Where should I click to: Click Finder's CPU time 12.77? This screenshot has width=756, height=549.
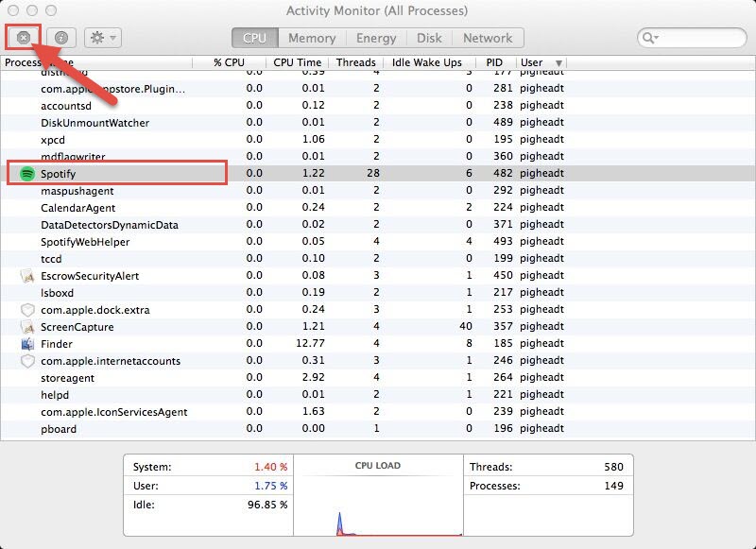tap(310, 343)
